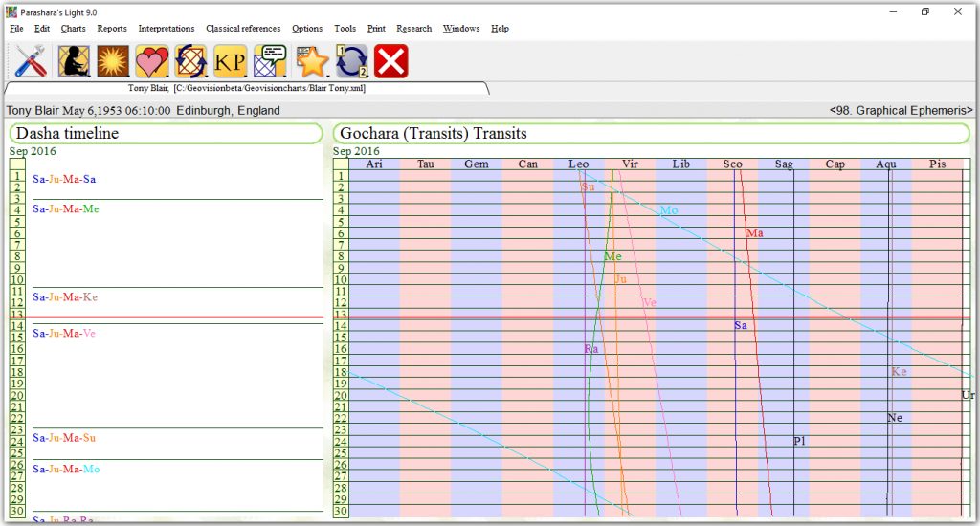The width and height of the screenshot is (980, 526).
Task: Click the sun burst toolbar icon
Action: [x=112, y=62]
